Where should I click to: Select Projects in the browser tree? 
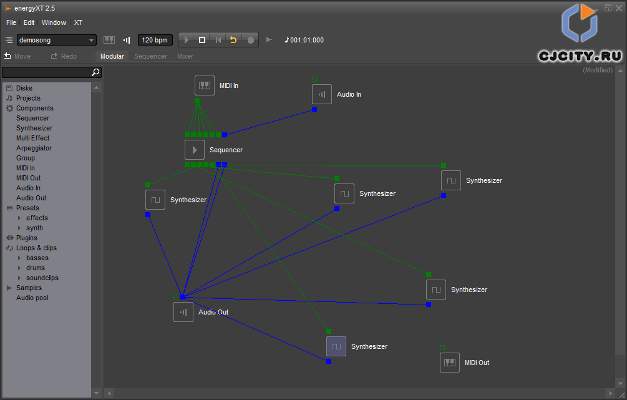(28, 98)
